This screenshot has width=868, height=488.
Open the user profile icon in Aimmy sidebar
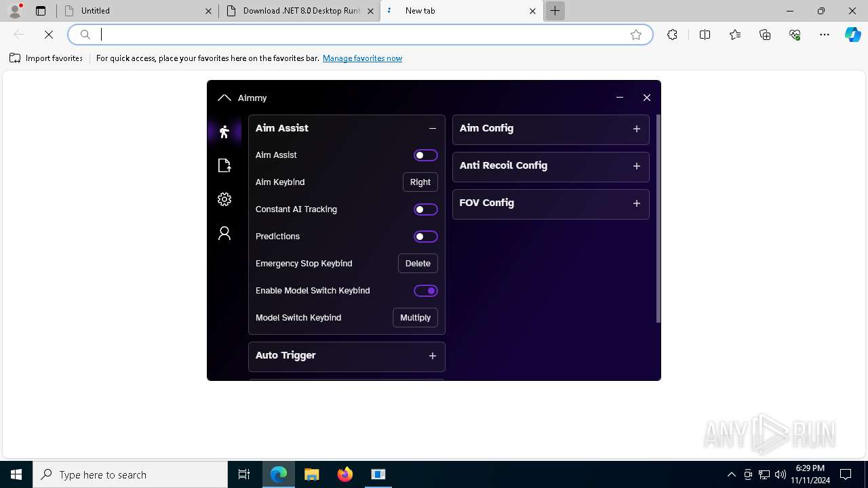pos(224,233)
